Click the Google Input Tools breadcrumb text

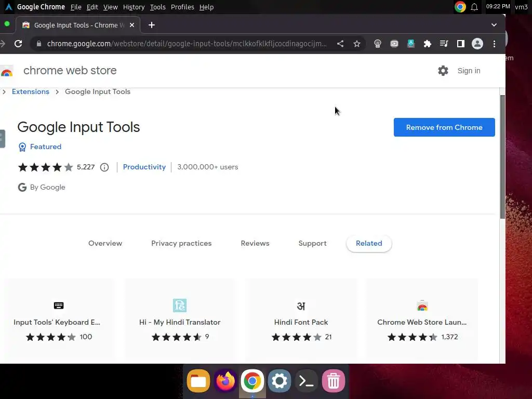[x=98, y=92]
